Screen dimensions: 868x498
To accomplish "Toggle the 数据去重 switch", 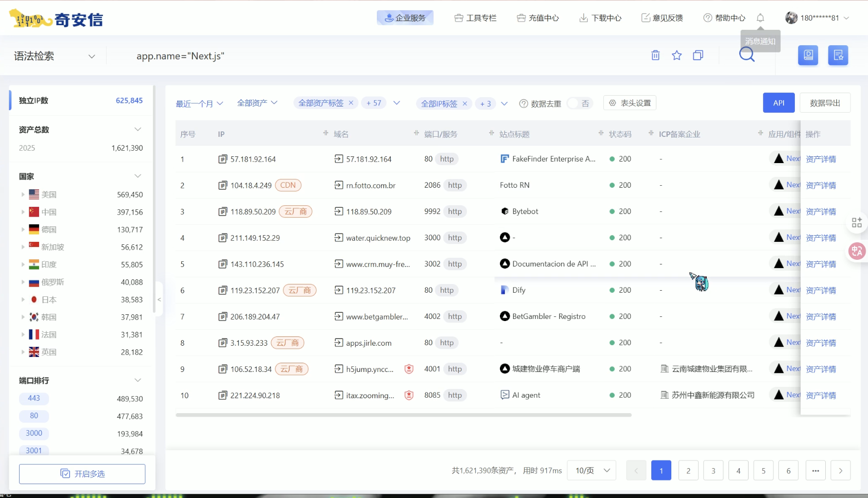I will (580, 103).
